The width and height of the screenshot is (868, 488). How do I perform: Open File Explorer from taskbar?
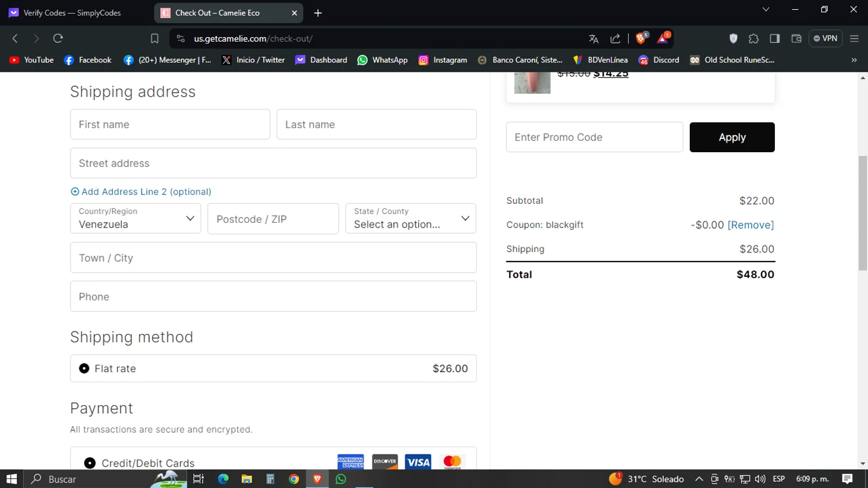247,479
